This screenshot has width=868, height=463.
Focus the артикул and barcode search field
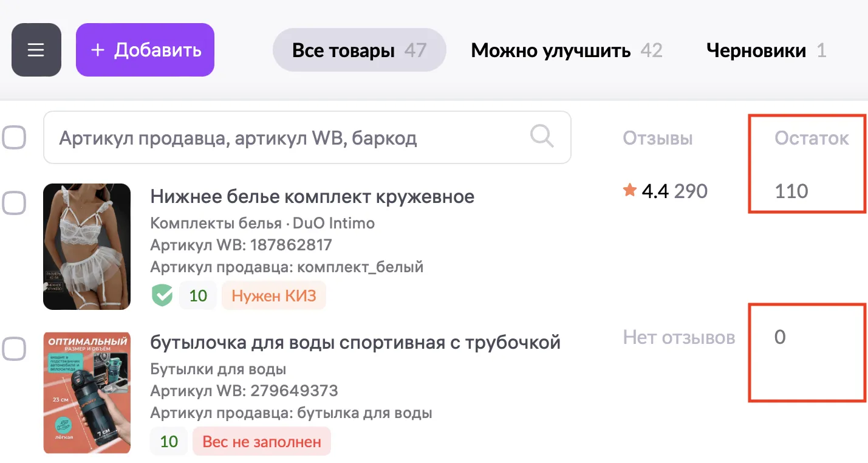[285, 138]
